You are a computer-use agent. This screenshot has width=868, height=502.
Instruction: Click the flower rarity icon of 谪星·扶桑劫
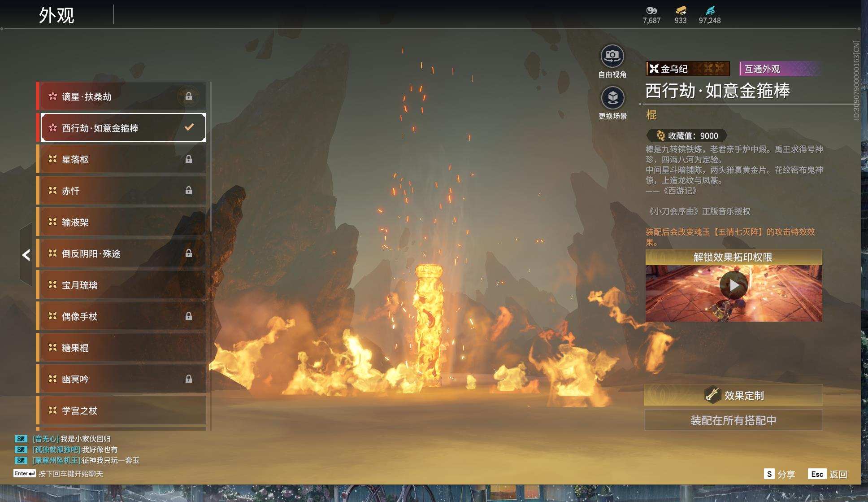[53, 96]
